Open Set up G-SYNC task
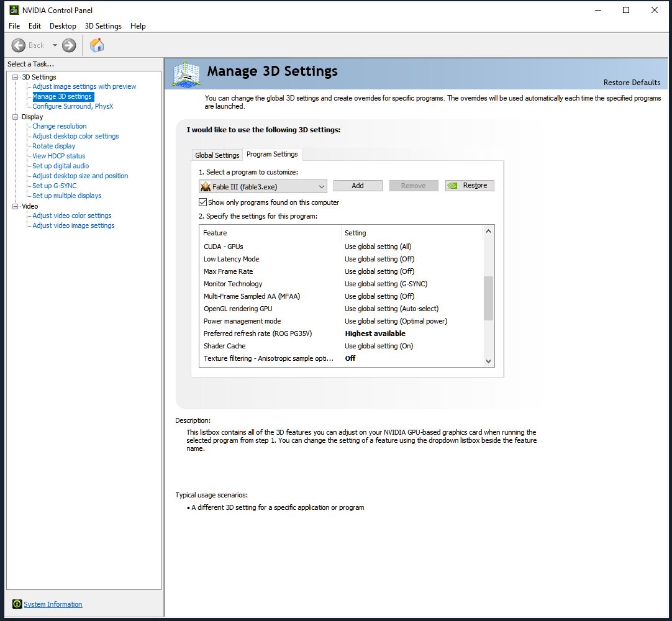The height and width of the screenshot is (621, 672). [55, 186]
